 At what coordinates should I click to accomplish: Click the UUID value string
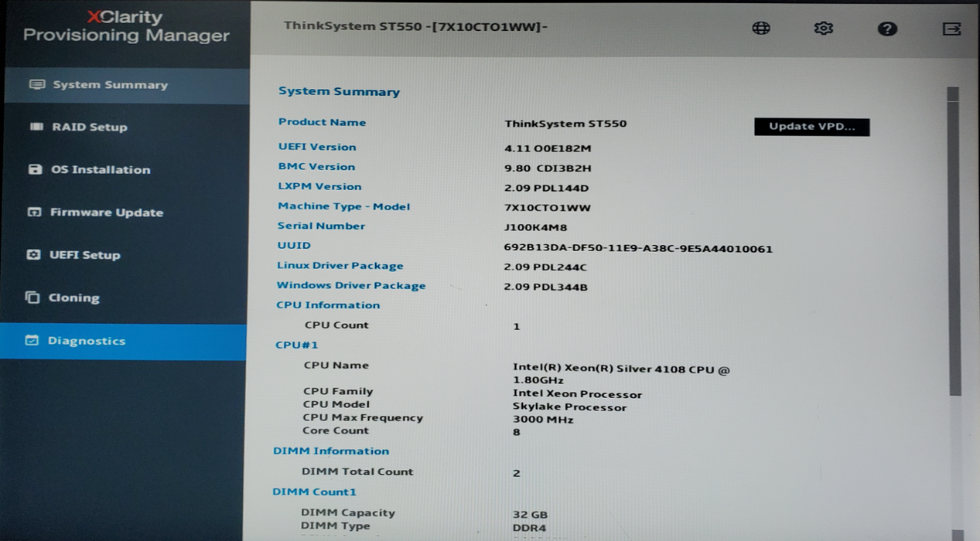tap(638, 249)
